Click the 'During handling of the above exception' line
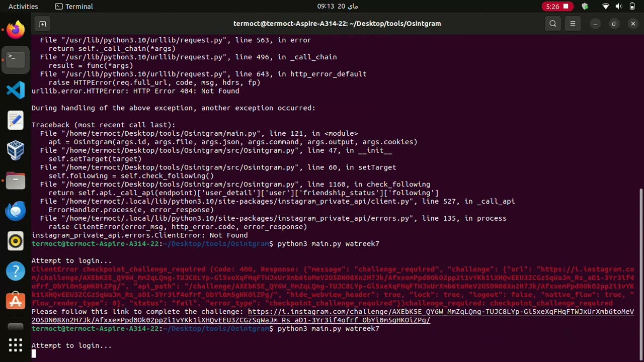This screenshot has height=362, width=644. click(173, 108)
